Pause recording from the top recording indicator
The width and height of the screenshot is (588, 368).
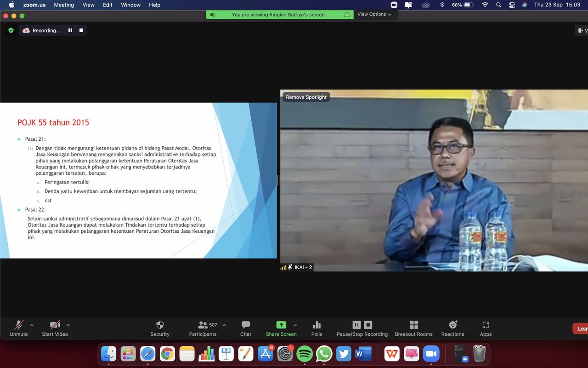tap(70, 30)
